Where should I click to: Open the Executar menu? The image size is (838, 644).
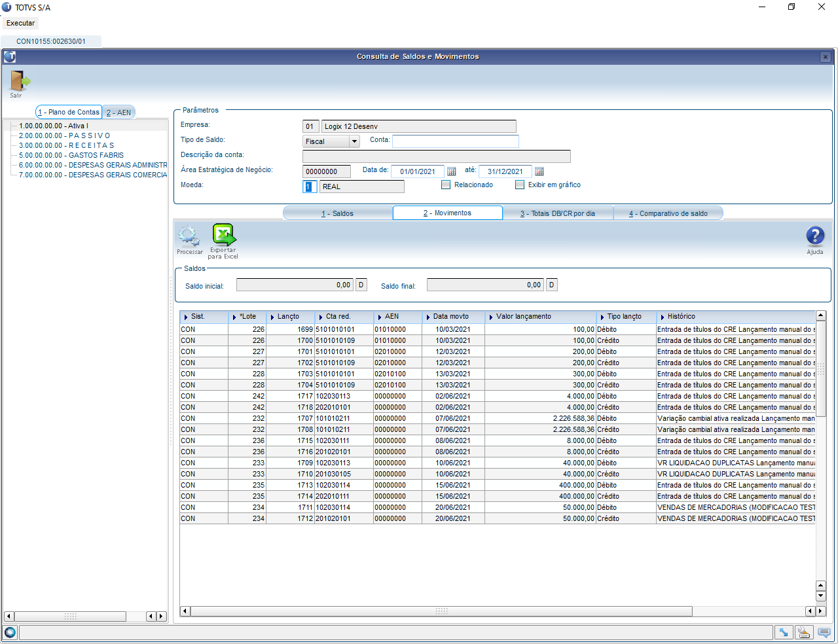20,23
